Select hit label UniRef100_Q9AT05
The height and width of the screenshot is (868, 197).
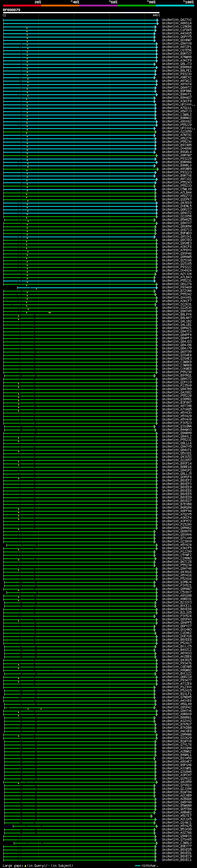[x=177, y=446]
